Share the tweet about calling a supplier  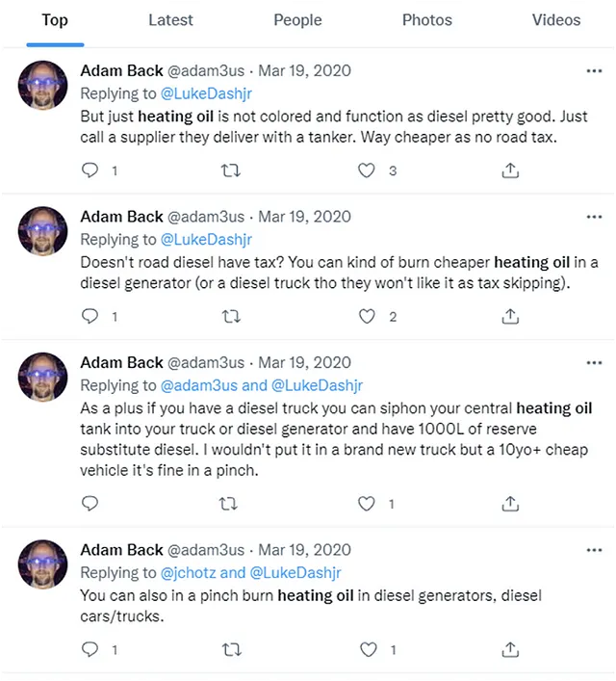[x=510, y=170]
